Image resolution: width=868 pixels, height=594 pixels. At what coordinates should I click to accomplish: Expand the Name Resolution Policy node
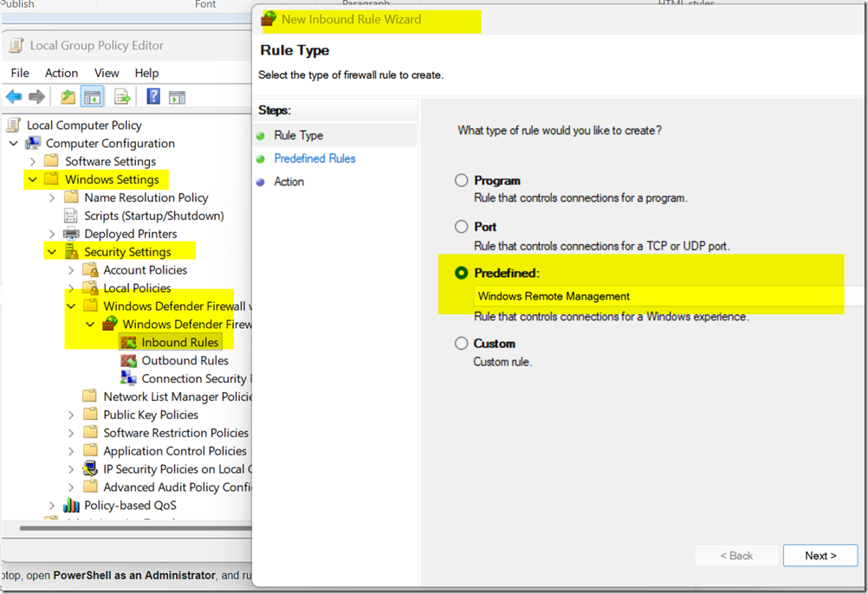[x=52, y=197]
